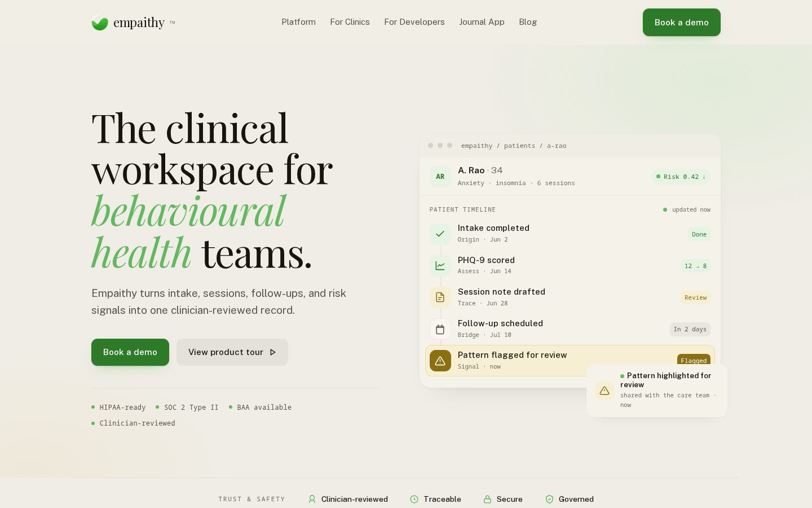Click HIPAA-ready label

[122, 407]
